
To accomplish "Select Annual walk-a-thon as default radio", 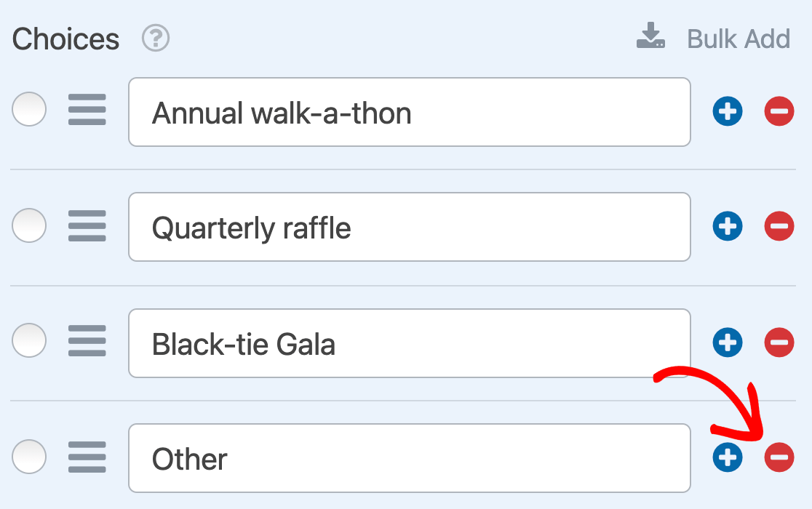I will [29, 109].
